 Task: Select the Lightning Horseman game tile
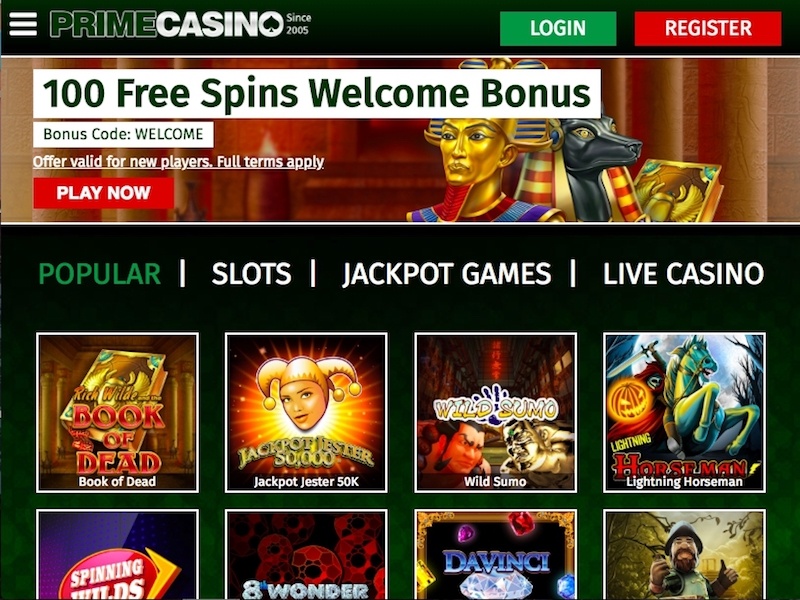tap(684, 413)
